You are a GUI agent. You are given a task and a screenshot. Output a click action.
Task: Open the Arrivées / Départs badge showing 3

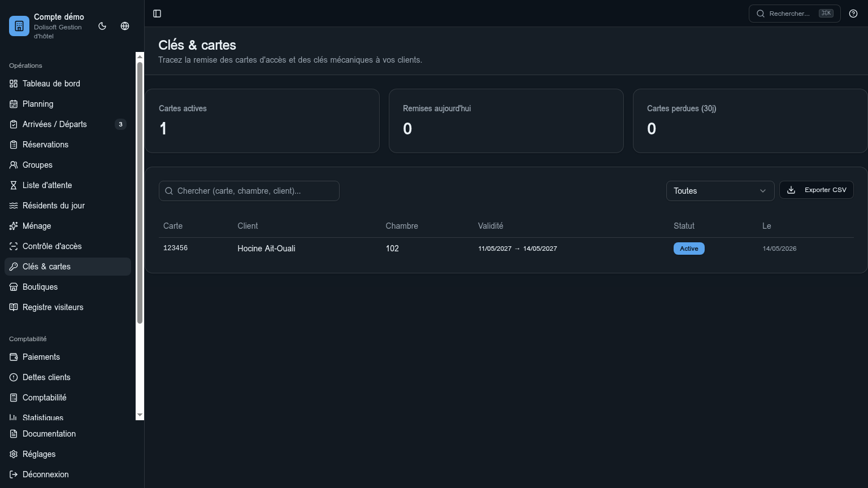(120, 124)
